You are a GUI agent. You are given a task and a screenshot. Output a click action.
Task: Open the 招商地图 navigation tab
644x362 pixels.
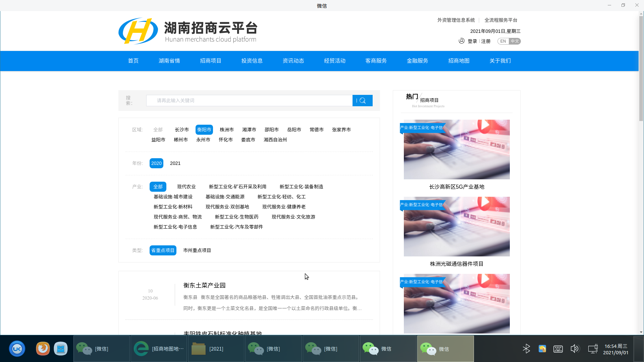click(x=459, y=61)
